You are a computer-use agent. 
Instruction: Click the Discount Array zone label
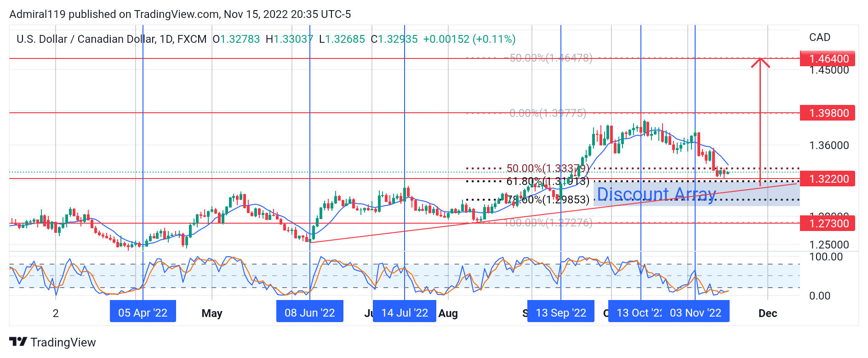coord(657,194)
